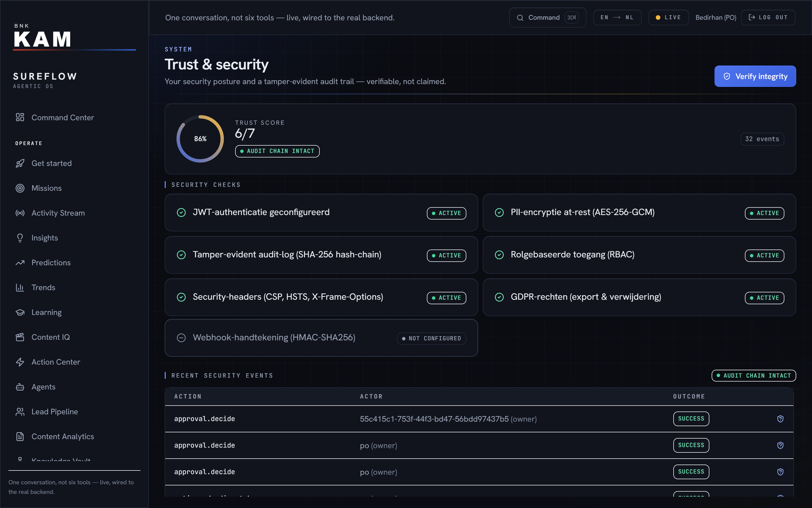Click the Predictions trend arrow icon

20,262
